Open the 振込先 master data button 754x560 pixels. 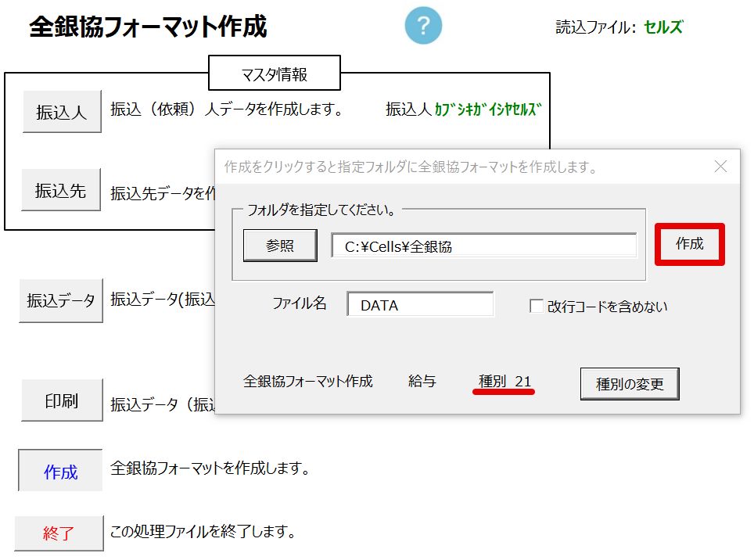61,190
